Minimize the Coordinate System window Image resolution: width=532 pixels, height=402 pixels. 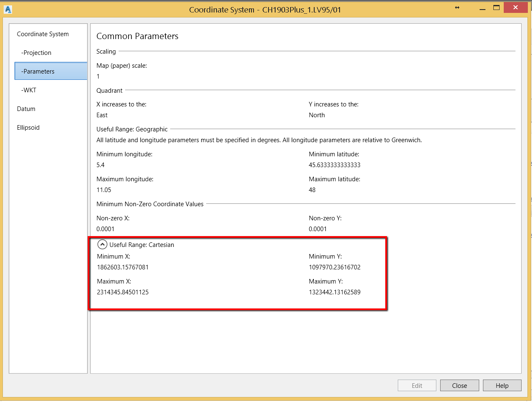coord(482,9)
